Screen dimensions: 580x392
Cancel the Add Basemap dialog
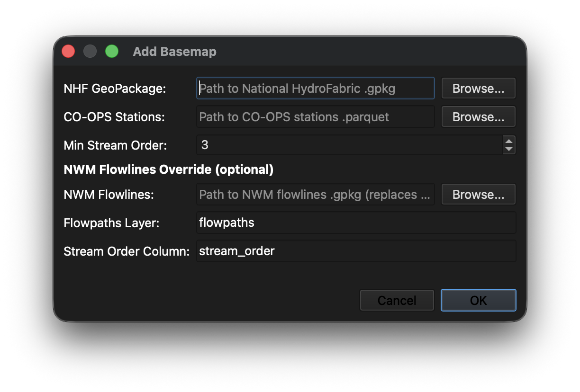pos(397,300)
